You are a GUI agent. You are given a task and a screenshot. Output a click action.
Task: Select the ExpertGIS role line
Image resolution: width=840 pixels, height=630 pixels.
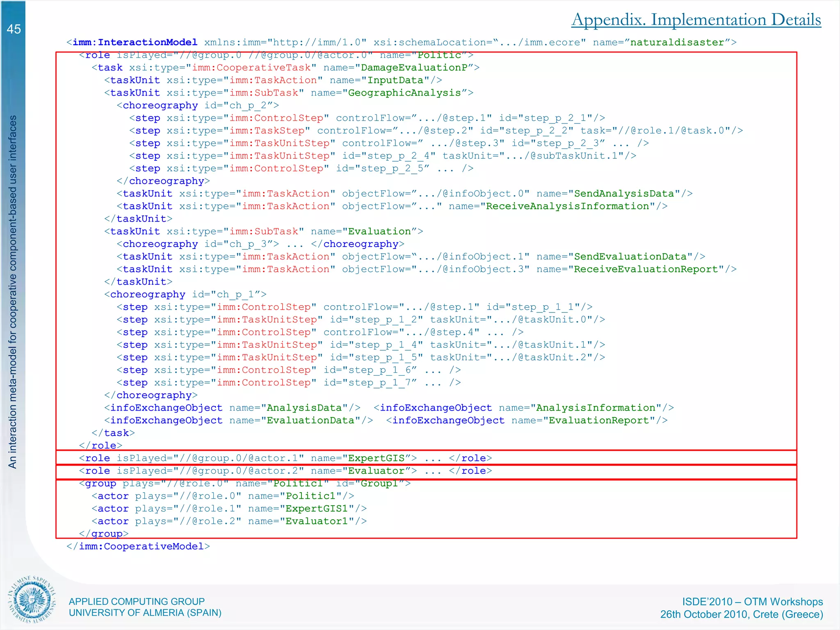point(285,458)
